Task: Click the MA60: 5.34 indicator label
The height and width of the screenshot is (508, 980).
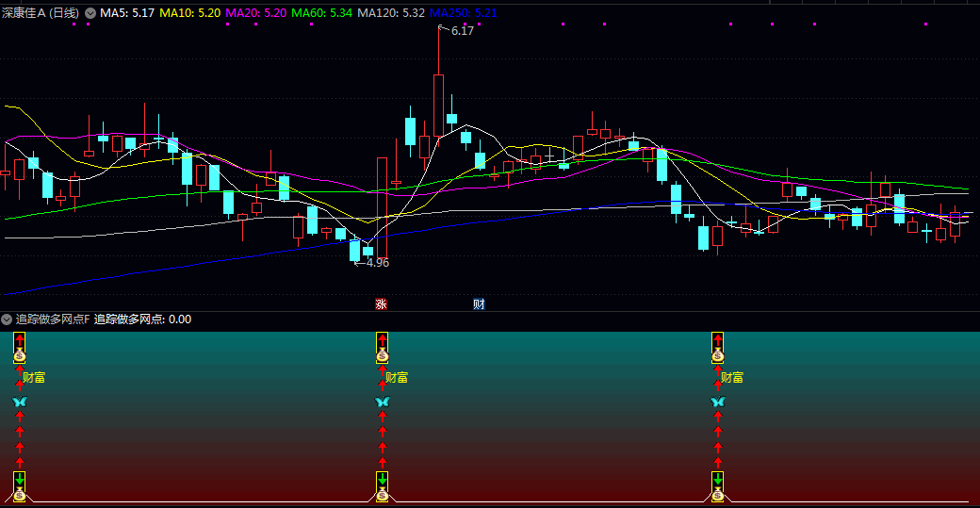Action: [x=322, y=12]
